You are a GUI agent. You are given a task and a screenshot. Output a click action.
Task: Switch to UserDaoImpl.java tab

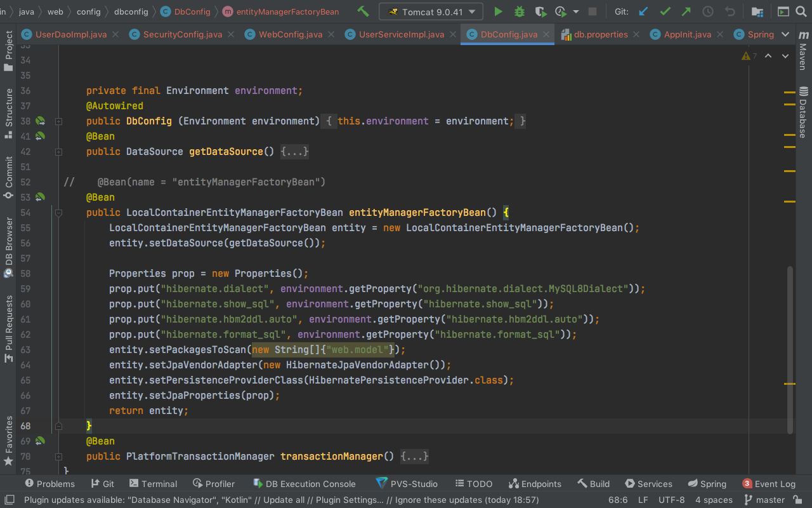tap(70, 34)
